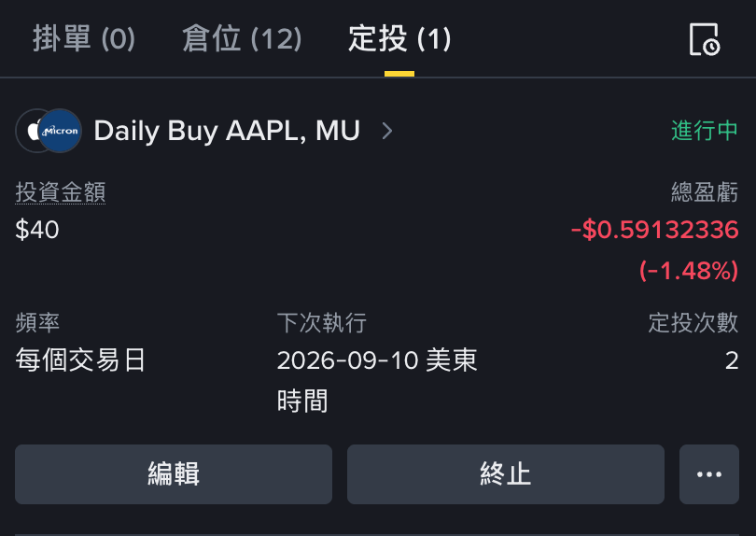Switch to the 倉位 (12) tab
Image resolution: width=756 pixels, height=536 pixels.
pyautogui.click(x=242, y=38)
